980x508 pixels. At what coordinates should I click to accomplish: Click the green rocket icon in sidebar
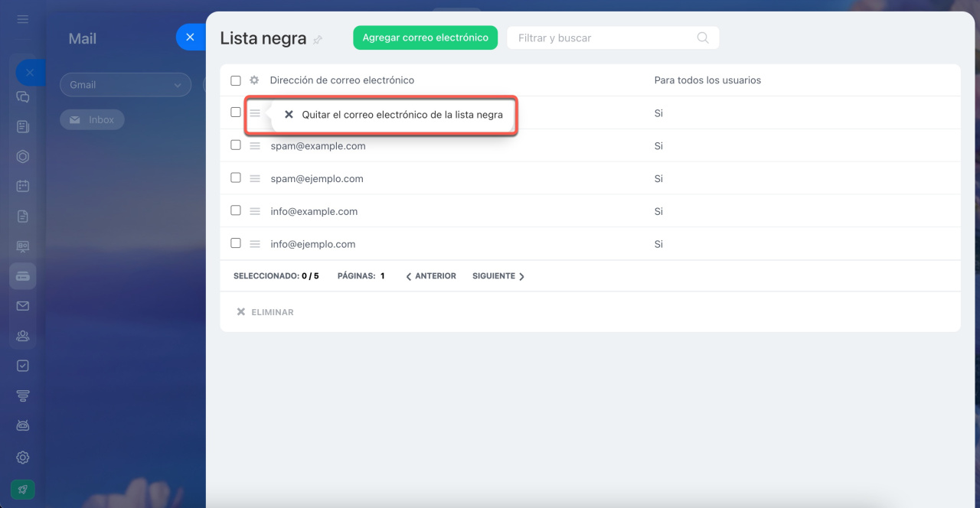pyautogui.click(x=23, y=490)
